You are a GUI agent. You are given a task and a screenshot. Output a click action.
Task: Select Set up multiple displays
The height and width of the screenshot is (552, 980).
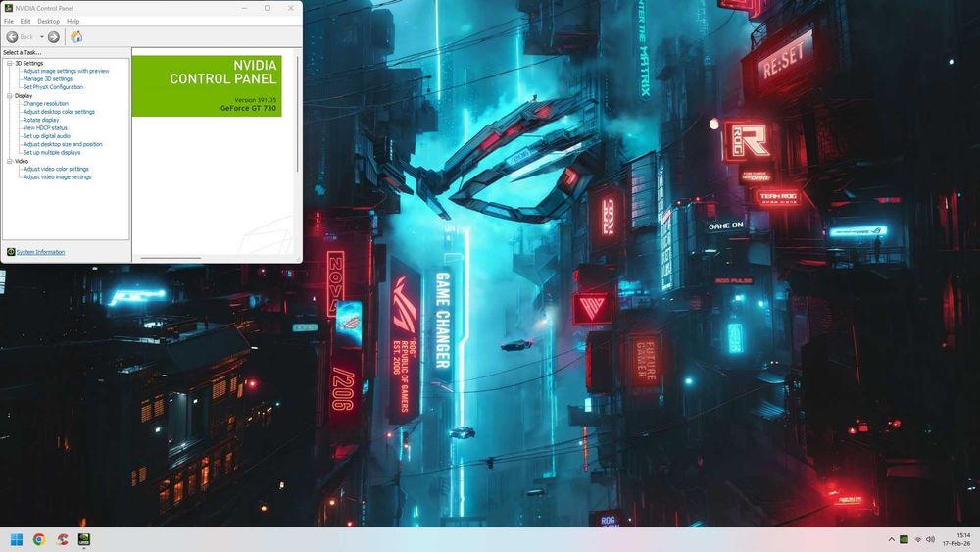pyautogui.click(x=52, y=153)
